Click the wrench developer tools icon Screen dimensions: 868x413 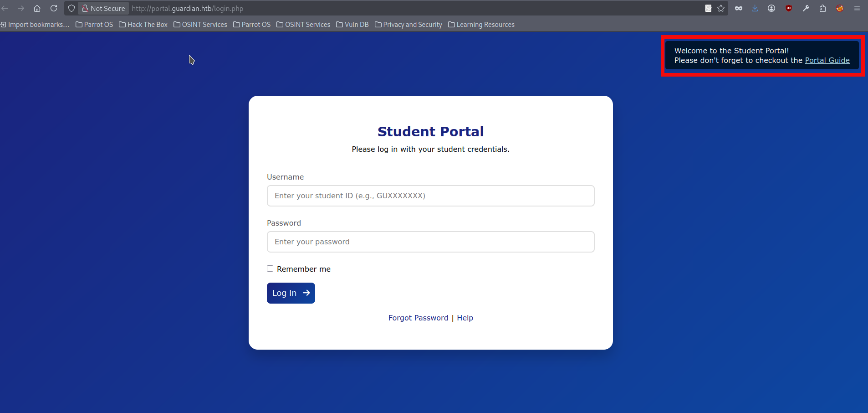point(806,8)
